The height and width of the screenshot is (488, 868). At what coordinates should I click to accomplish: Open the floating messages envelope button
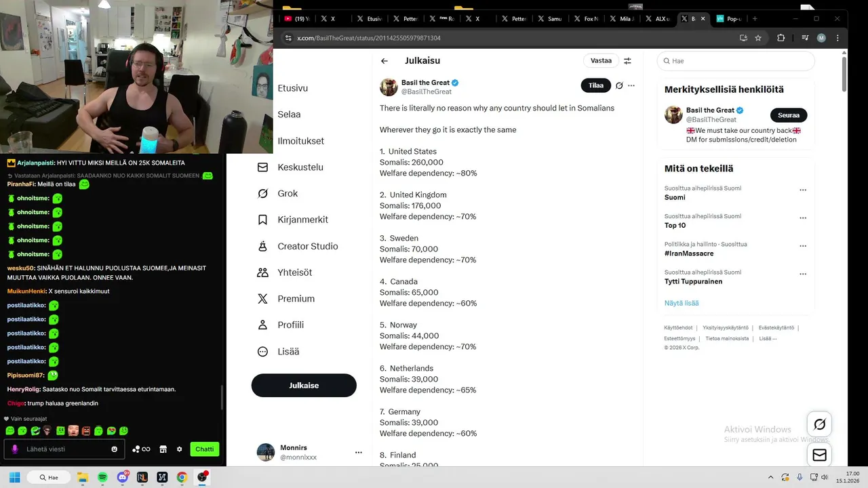point(819,455)
